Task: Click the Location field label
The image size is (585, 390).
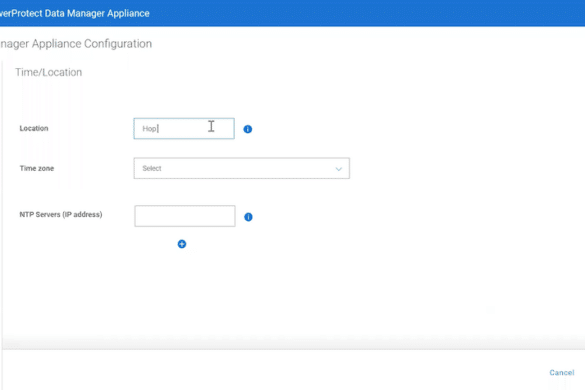Action: 34,128
